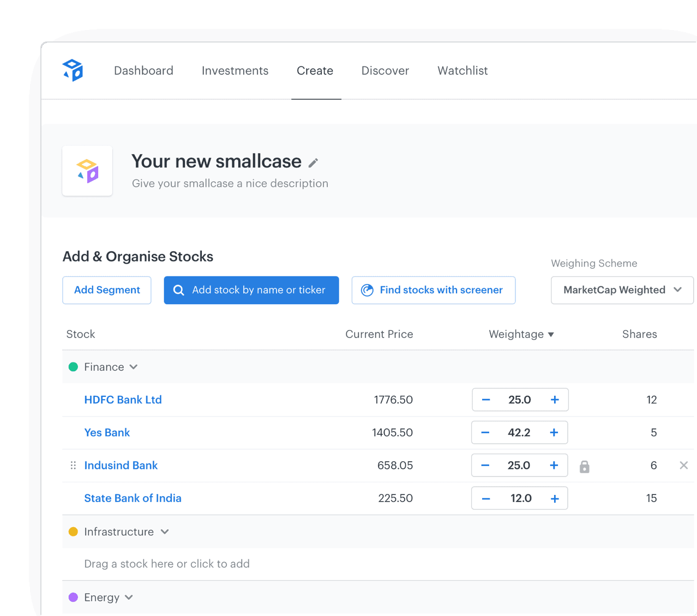Viewport: 697px width, 616px height.
Task: Remove Indusind Bank with the X icon
Action: [x=683, y=465]
